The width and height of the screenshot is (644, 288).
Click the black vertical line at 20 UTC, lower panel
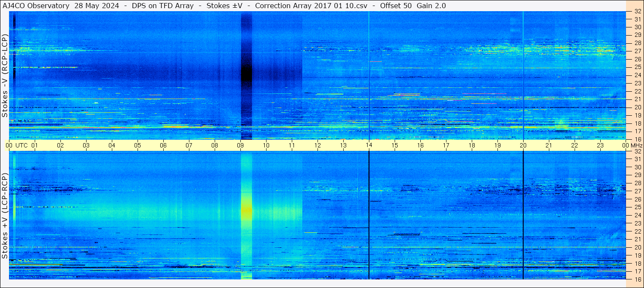pyautogui.click(x=523, y=215)
